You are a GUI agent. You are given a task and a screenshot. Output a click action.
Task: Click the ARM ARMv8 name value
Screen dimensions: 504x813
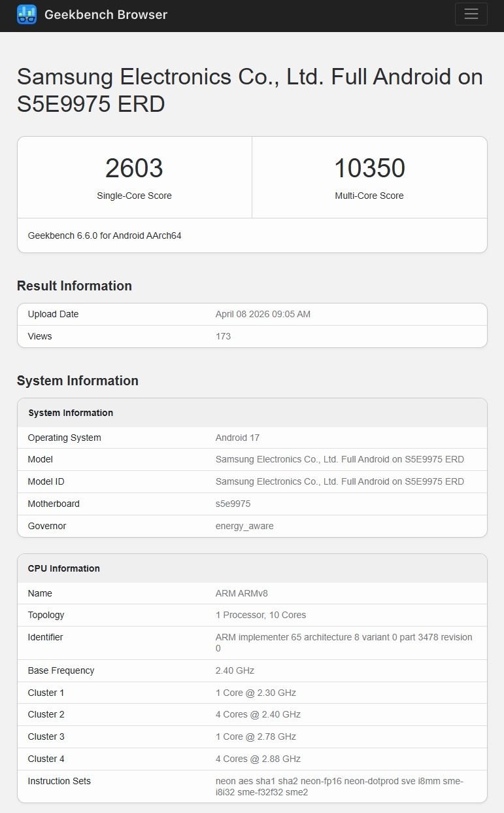[x=241, y=593]
